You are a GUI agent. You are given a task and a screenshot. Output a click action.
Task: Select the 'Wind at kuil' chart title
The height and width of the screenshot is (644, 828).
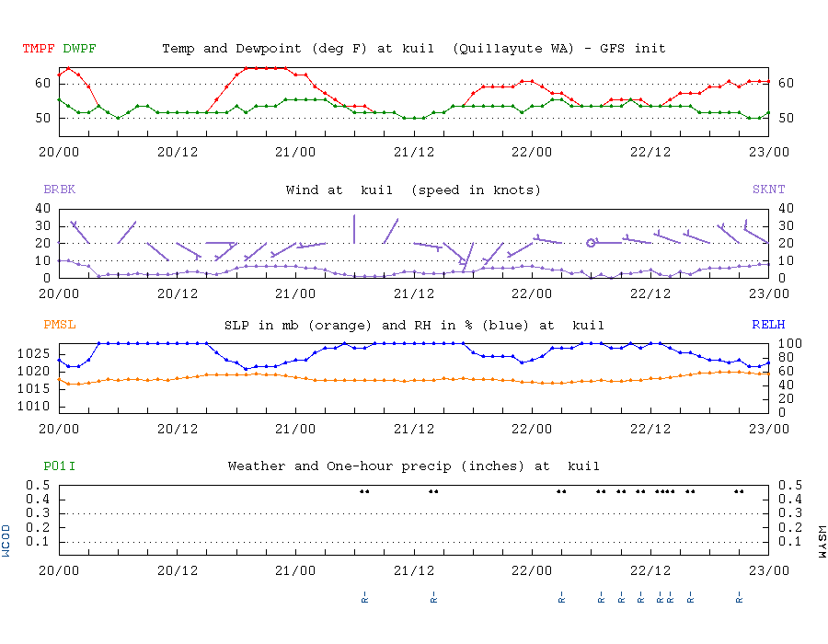413,190
